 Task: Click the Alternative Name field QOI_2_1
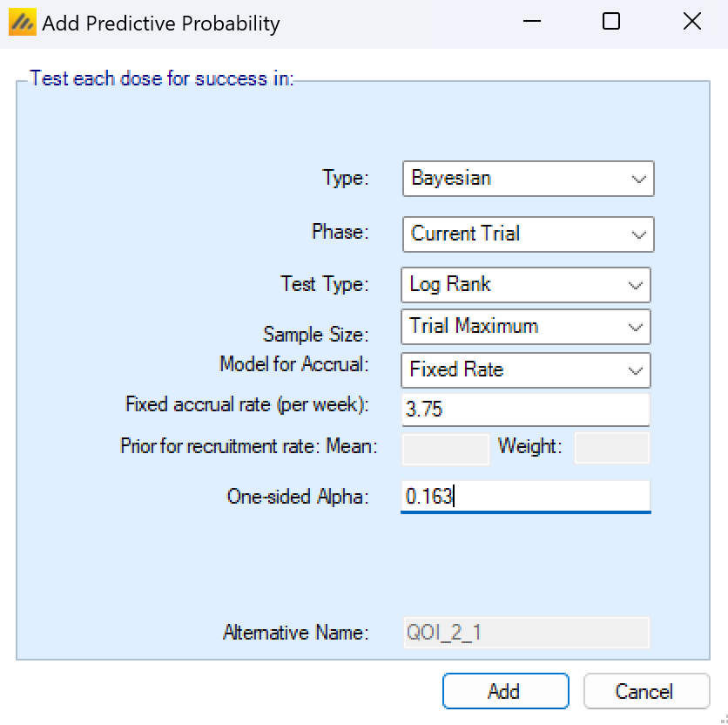click(x=525, y=633)
